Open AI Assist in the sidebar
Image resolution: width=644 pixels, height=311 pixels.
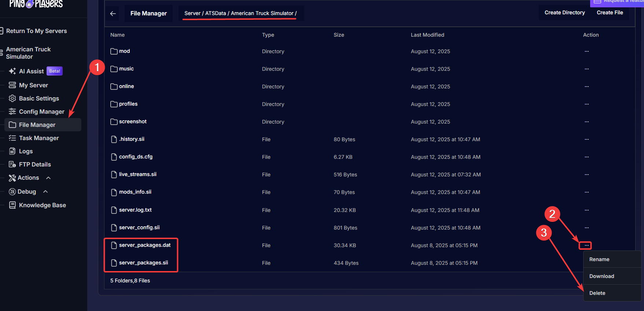pyautogui.click(x=31, y=71)
